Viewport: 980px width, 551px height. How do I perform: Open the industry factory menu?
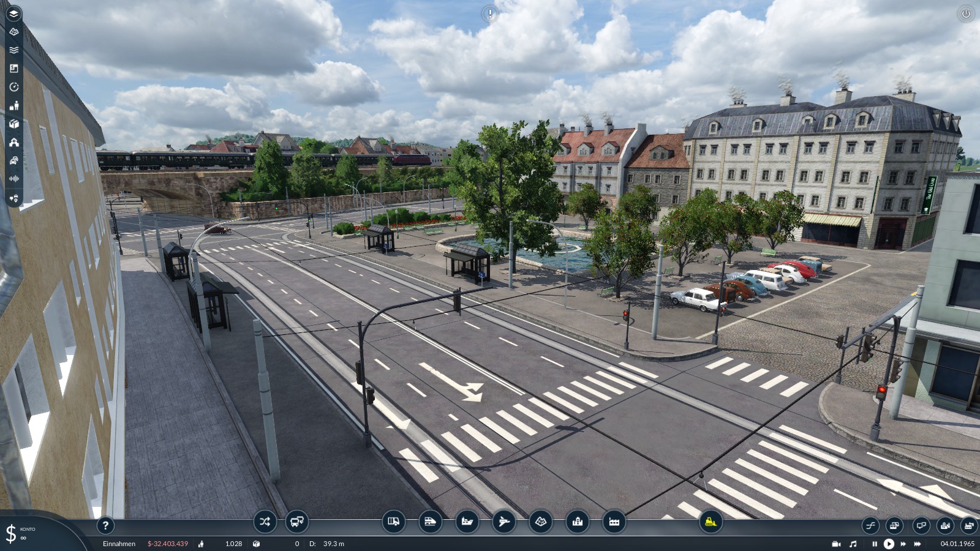614,522
